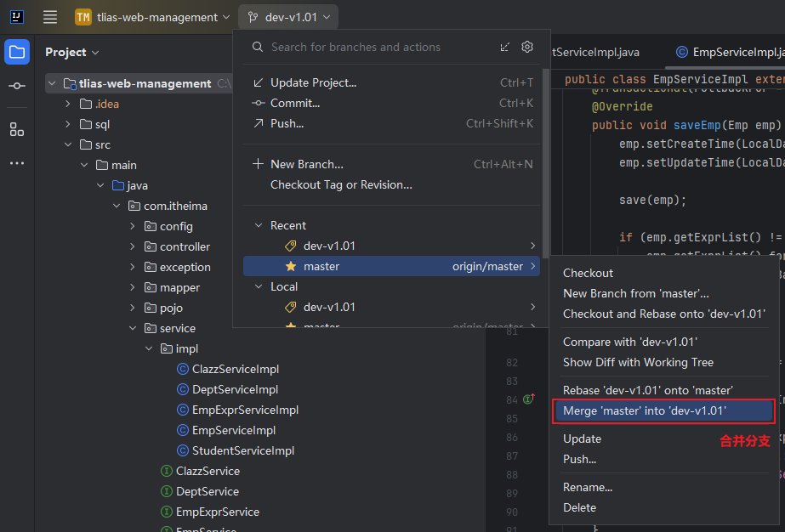This screenshot has width=785, height=532.
Task: Open the Project view selector dropdown
Action: (72, 52)
